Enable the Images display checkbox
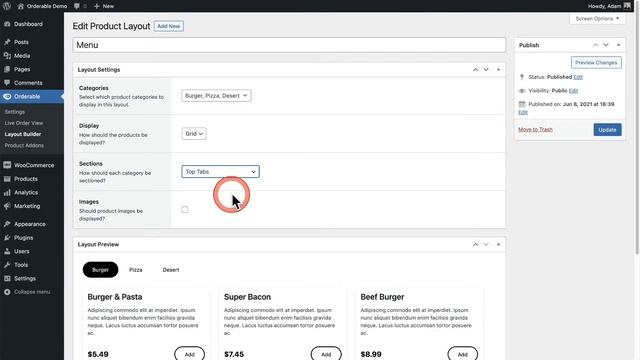 (185, 209)
